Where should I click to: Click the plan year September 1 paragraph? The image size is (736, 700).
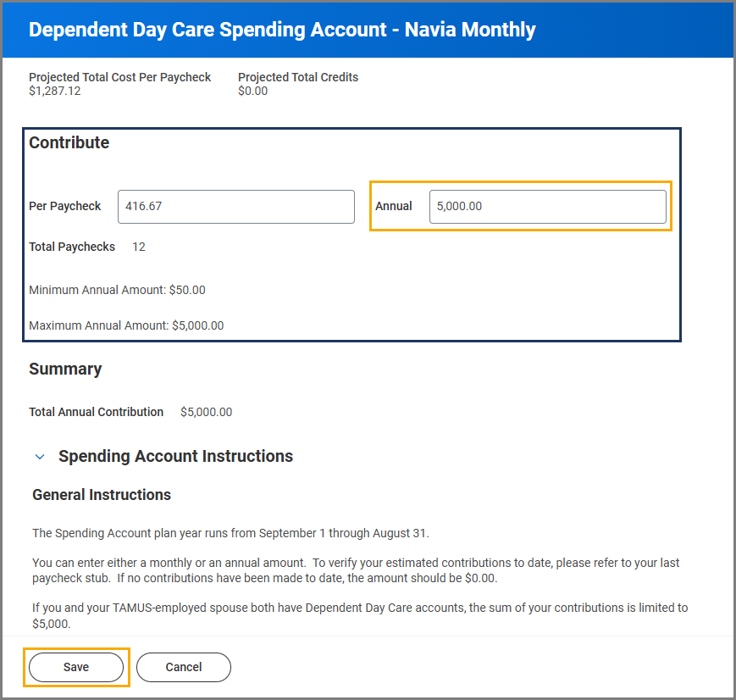click(x=230, y=534)
